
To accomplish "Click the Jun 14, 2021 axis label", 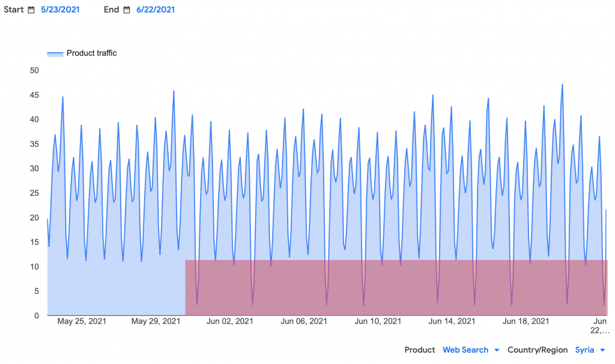I will 452,321.
